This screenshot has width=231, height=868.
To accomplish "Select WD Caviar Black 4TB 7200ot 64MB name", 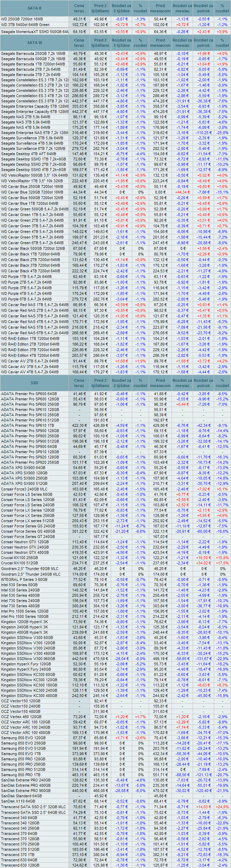I will (31, 271).
